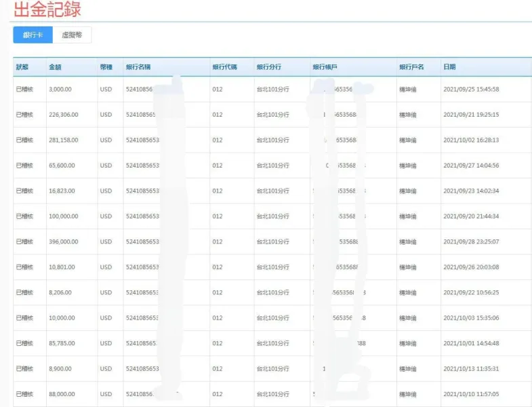532x407 pixels.
Task: Click the date 2021/09/20 21:44:34
Action: click(470, 216)
